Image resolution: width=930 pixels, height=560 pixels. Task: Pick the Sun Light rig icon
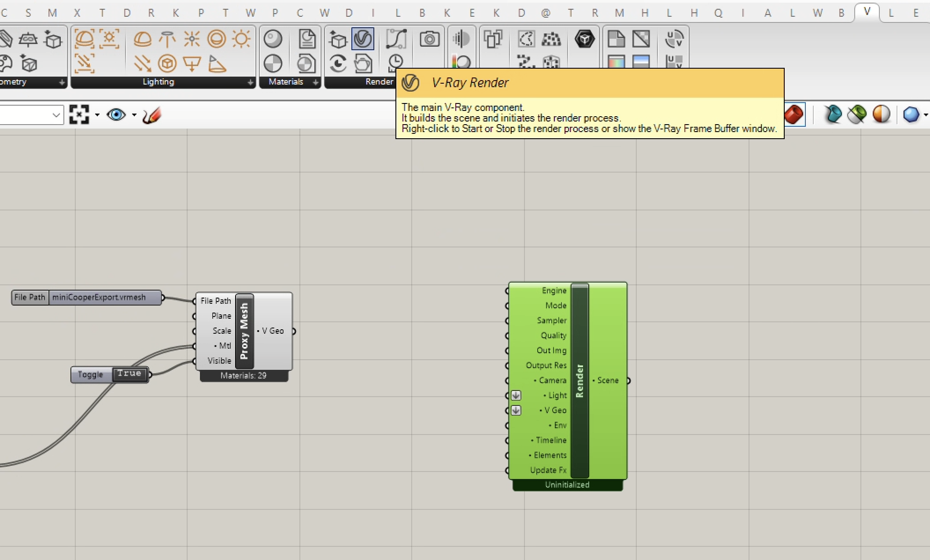(x=109, y=39)
